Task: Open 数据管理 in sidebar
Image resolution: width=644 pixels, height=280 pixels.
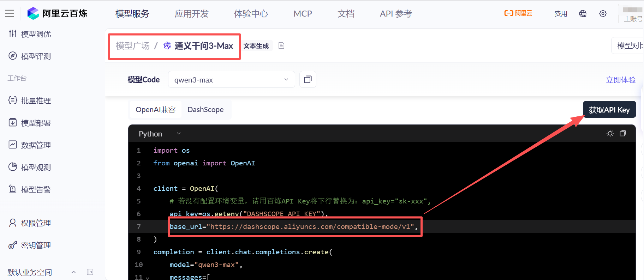Action: pyautogui.click(x=36, y=145)
